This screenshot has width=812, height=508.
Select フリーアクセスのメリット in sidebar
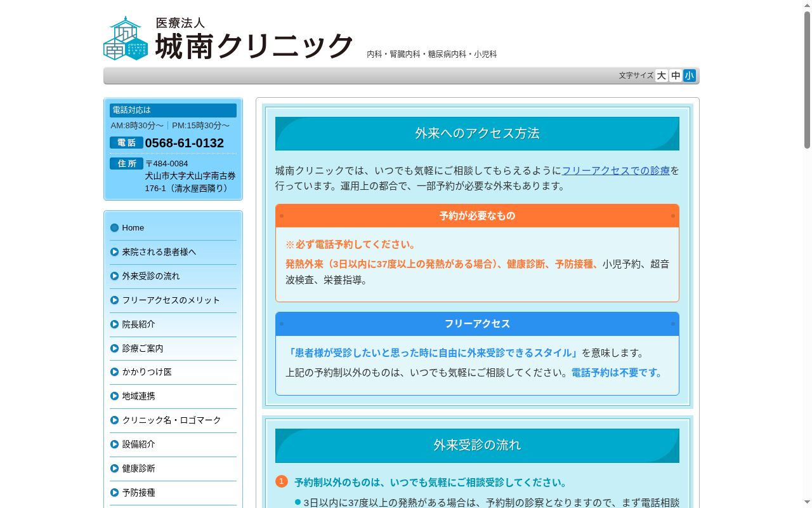(173, 300)
